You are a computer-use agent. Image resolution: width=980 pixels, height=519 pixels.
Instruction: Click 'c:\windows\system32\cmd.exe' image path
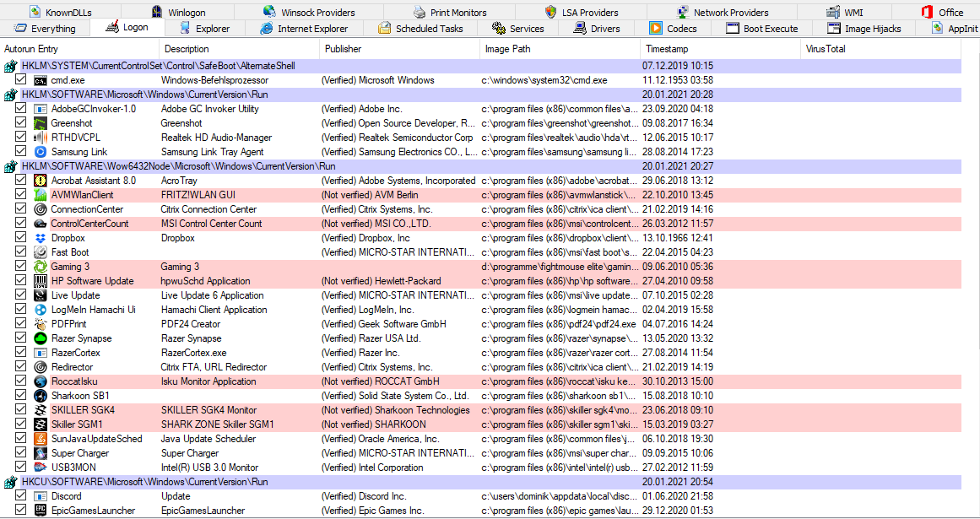(x=544, y=80)
